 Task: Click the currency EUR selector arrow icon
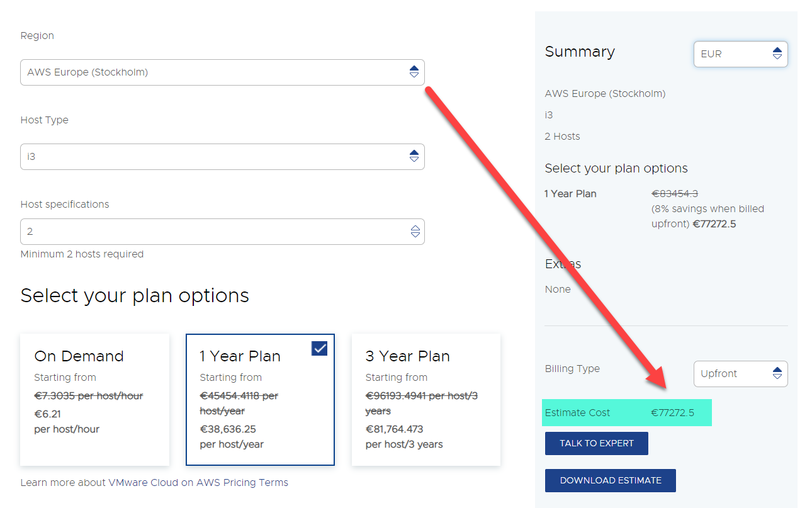777,54
